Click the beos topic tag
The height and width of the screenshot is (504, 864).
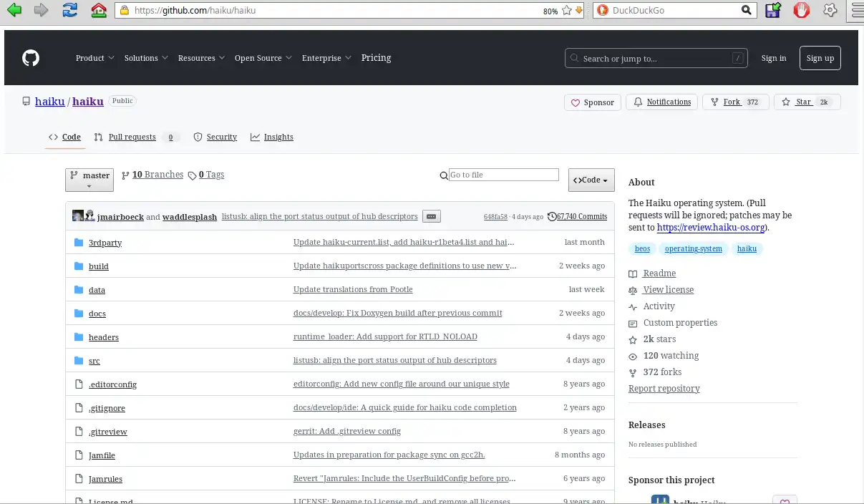[x=642, y=249]
